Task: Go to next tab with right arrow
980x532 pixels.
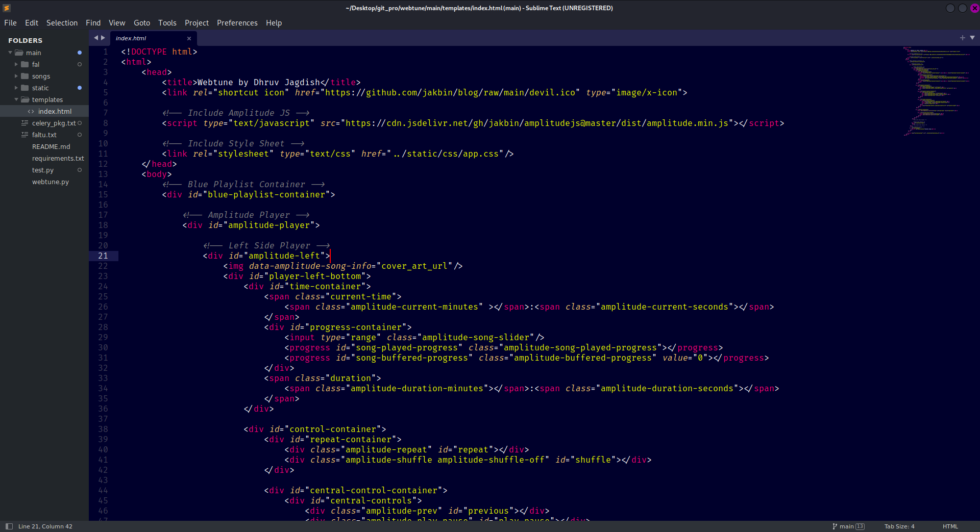Action: 103,38
